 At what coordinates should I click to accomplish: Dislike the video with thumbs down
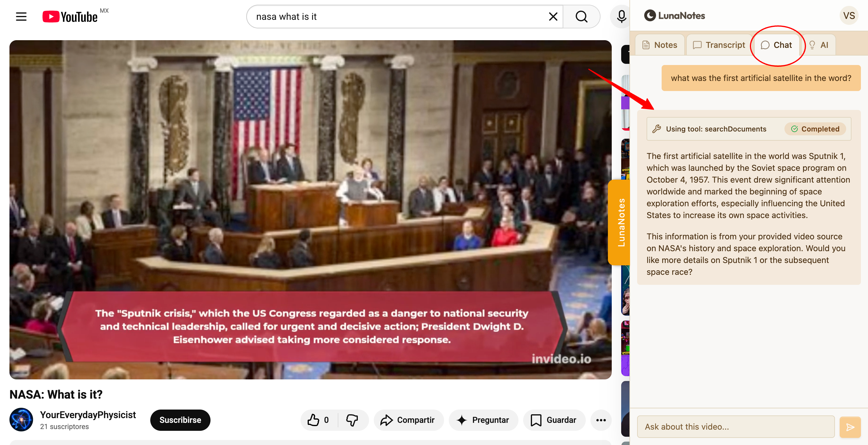[x=352, y=420]
